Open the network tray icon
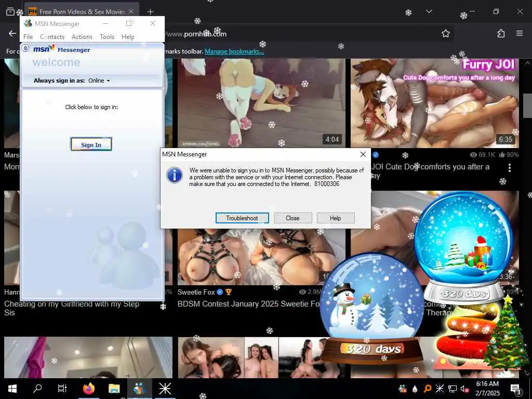 453,389
